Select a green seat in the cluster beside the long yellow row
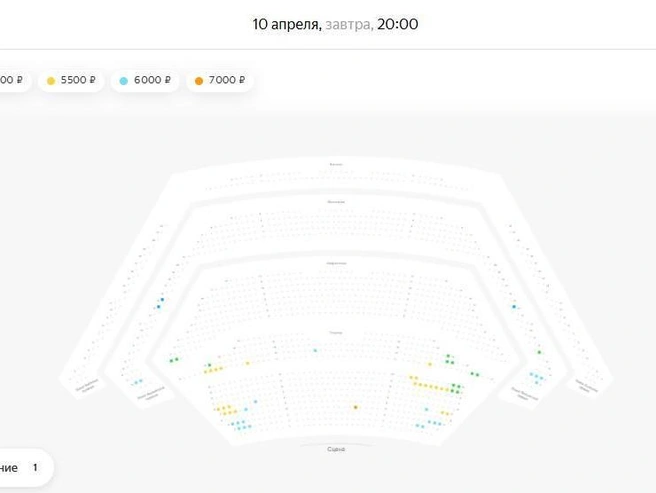Viewport: 656px width, 493px height. pyautogui.click(x=454, y=385)
